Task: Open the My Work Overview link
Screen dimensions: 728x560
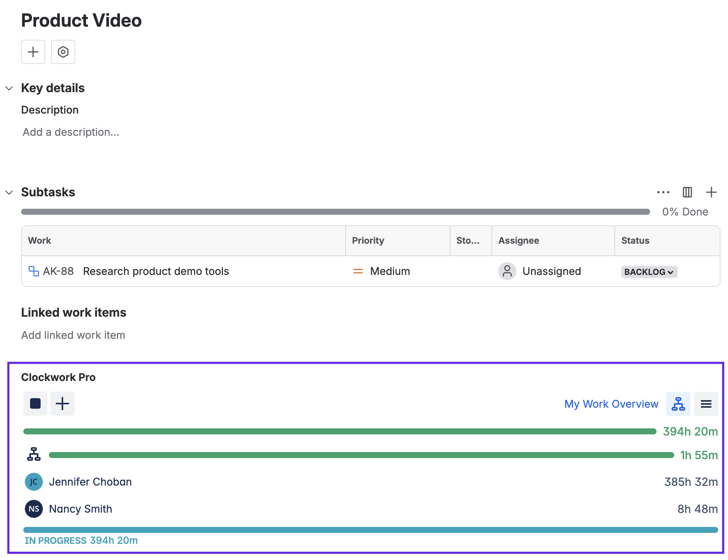Action: point(611,404)
